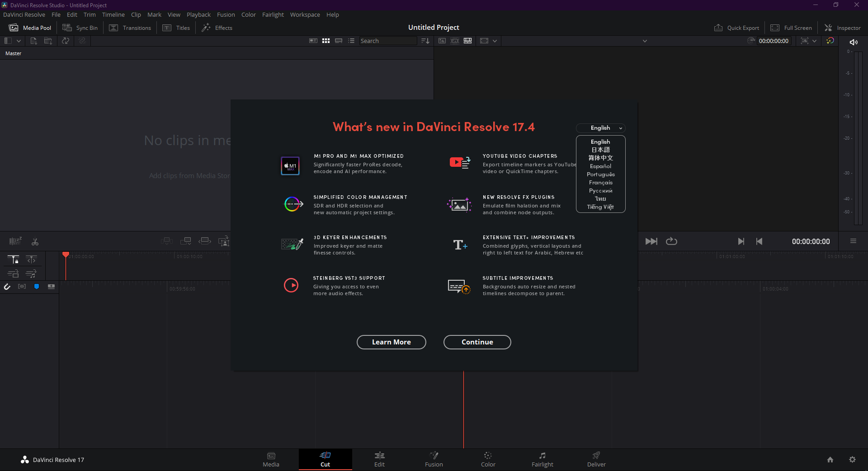Choose Español from the language list
Image resolution: width=868 pixels, height=471 pixels.
coord(600,166)
